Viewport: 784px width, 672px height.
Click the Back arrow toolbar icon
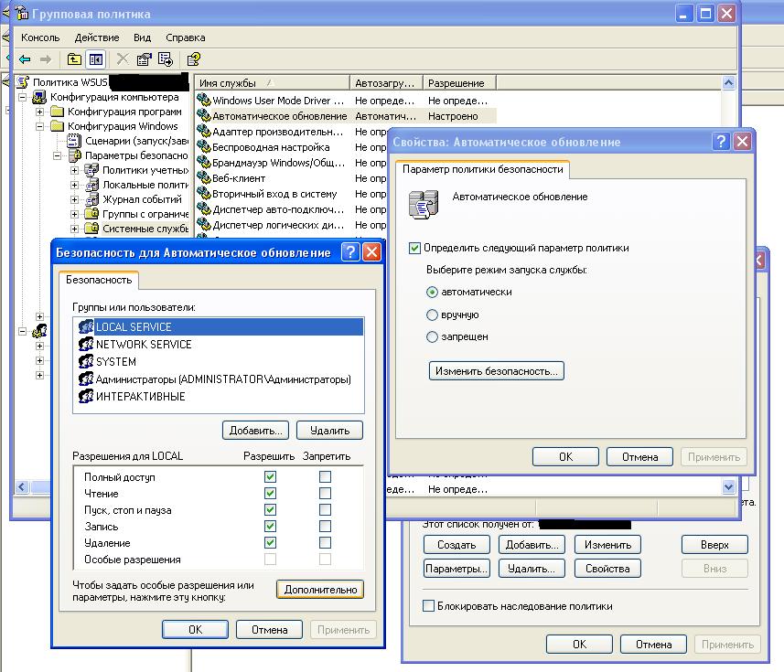point(25,59)
